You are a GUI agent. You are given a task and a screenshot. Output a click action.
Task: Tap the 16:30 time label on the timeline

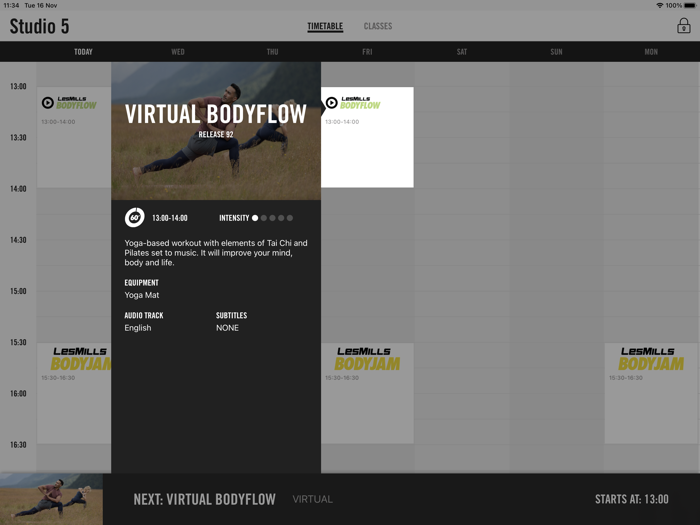pyautogui.click(x=18, y=445)
